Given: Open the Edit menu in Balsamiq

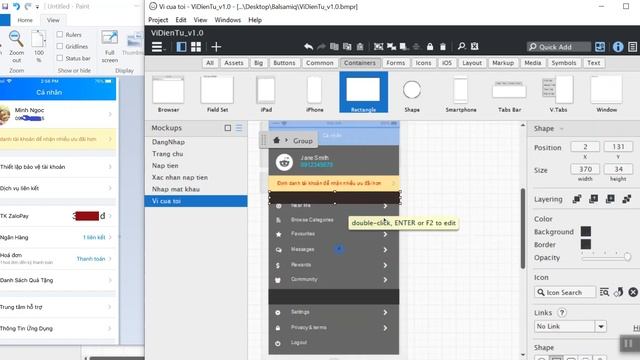Looking at the screenshot, I should [181, 20].
